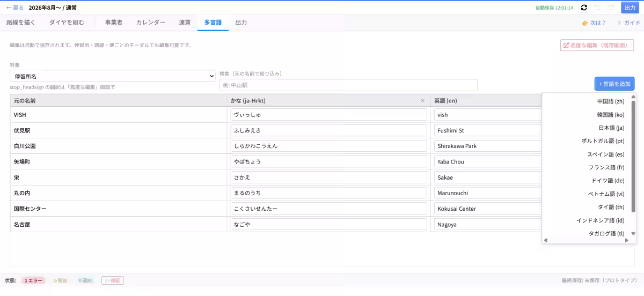The image size is (644, 296).
Task: Click the refresh sync icon
Action: [x=584, y=8]
